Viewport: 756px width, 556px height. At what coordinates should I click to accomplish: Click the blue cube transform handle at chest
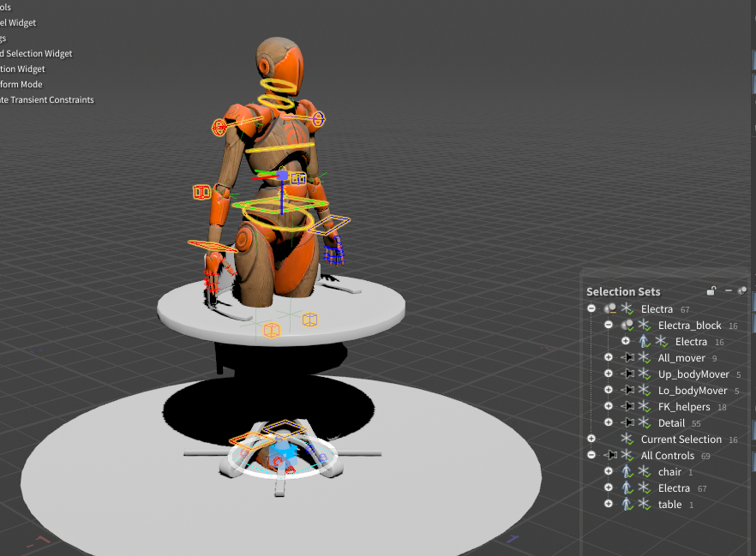tap(282, 175)
